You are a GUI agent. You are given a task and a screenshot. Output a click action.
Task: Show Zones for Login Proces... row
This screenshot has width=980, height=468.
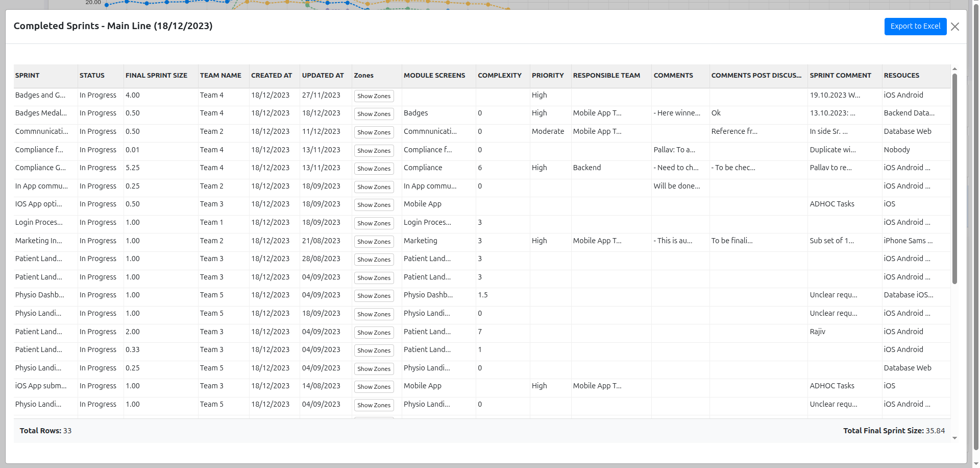(x=374, y=223)
